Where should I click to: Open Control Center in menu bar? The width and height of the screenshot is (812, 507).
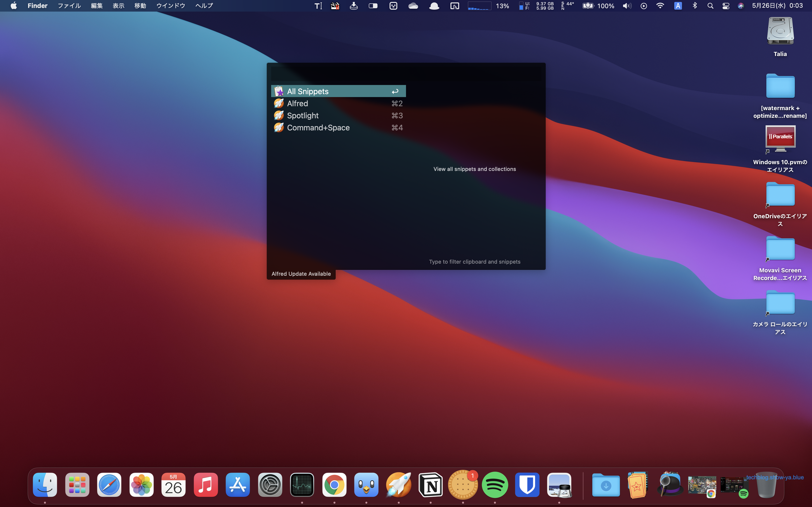click(726, 6)
